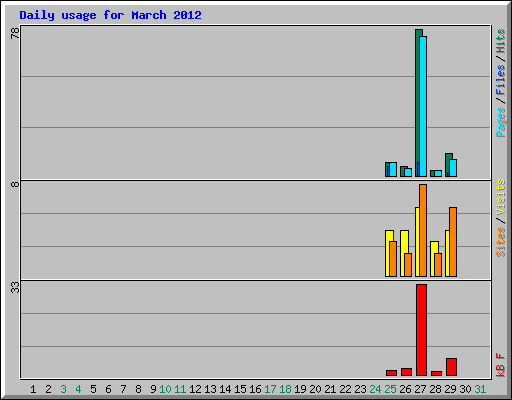Click day label '10' on the axis

[165, 389]
